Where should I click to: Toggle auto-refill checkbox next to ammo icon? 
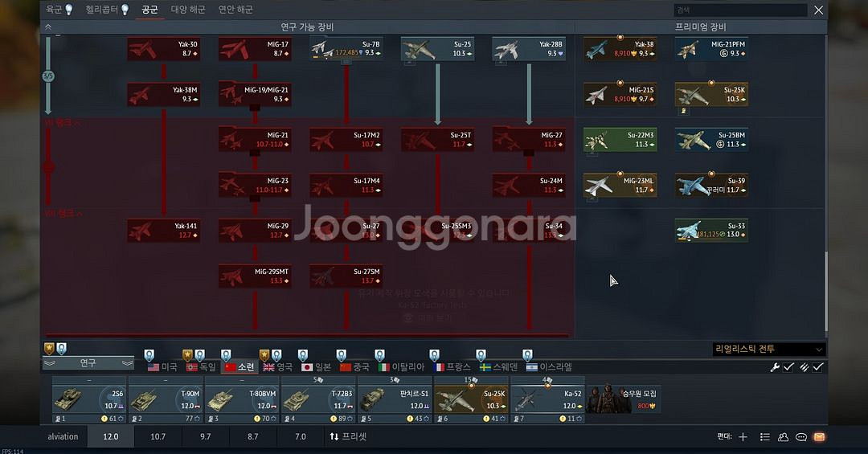pos(817,367)
